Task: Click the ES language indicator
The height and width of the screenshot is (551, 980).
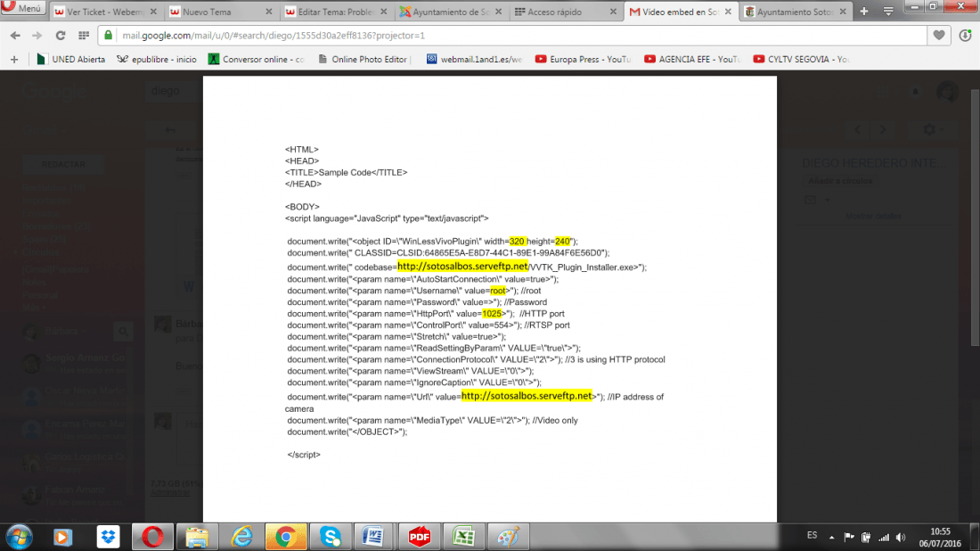Action: click(812, 535)
